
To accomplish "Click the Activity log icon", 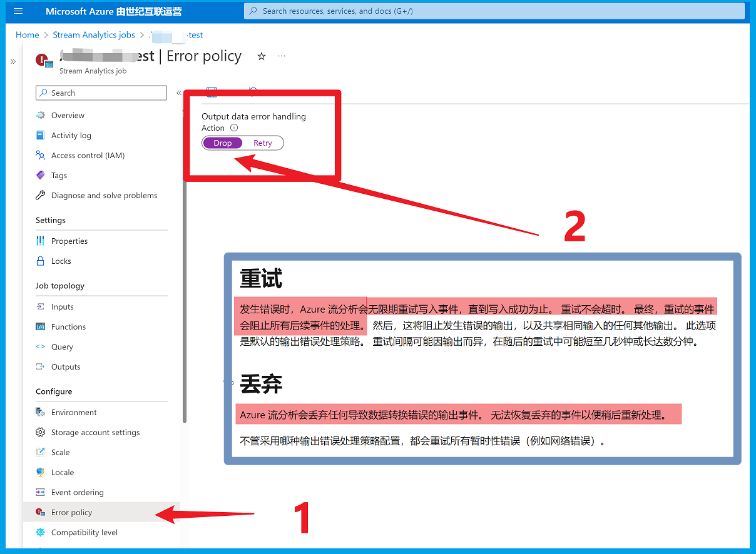I will coord(41,136).
